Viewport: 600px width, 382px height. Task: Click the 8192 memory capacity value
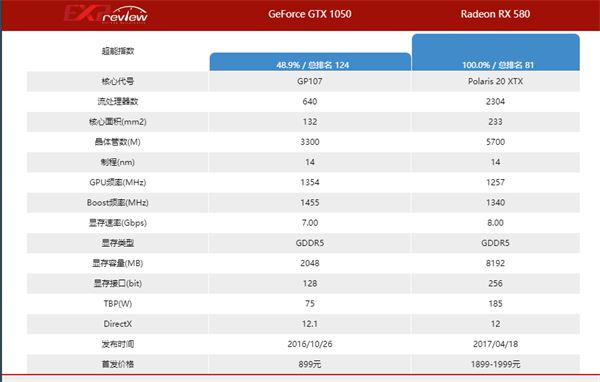pyautogui.click(x=496, y=263)
